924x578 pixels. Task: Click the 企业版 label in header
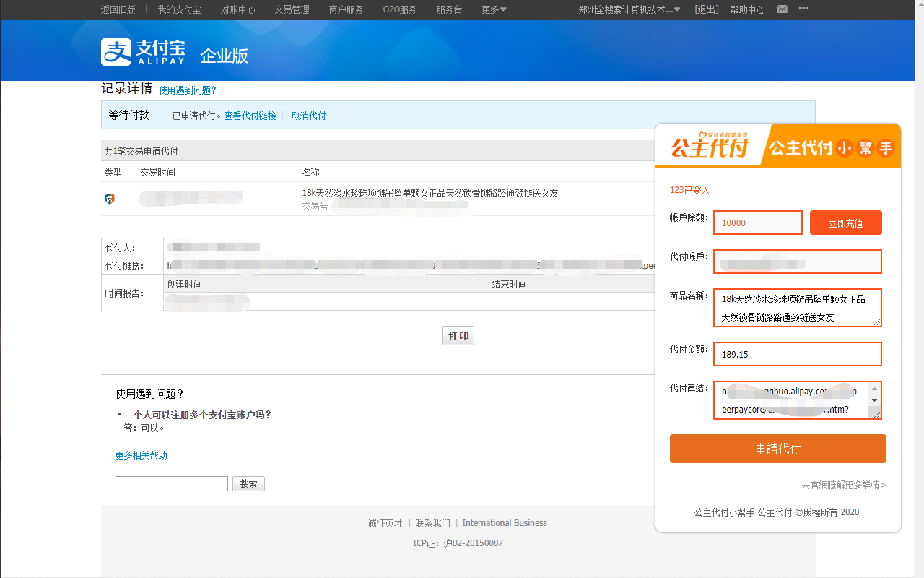click(225, 56)
